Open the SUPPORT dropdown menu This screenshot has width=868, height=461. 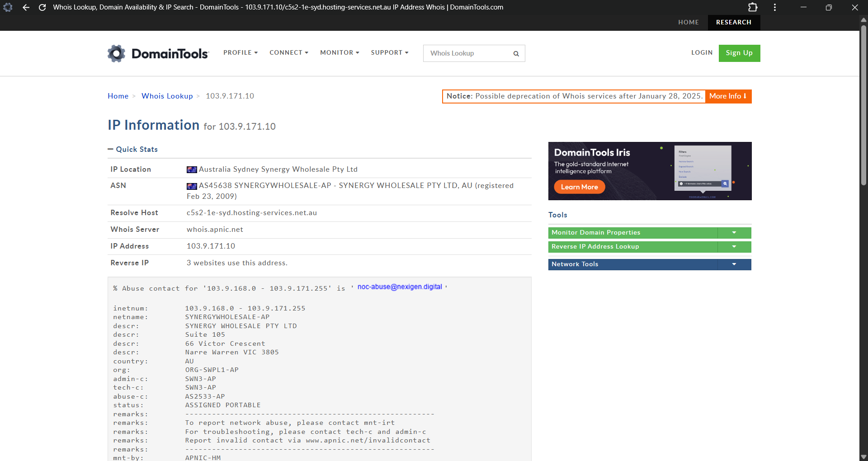coord(390,53)
